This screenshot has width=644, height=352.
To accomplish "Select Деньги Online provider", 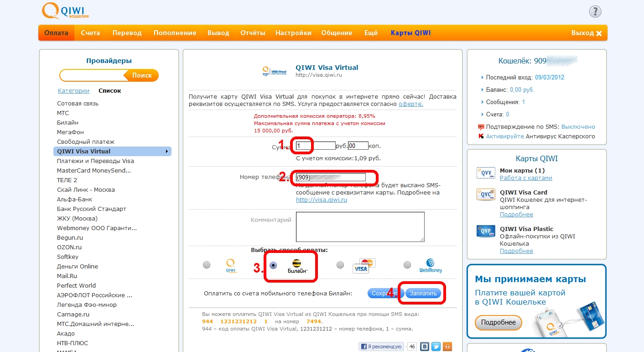I will point(78,267).
